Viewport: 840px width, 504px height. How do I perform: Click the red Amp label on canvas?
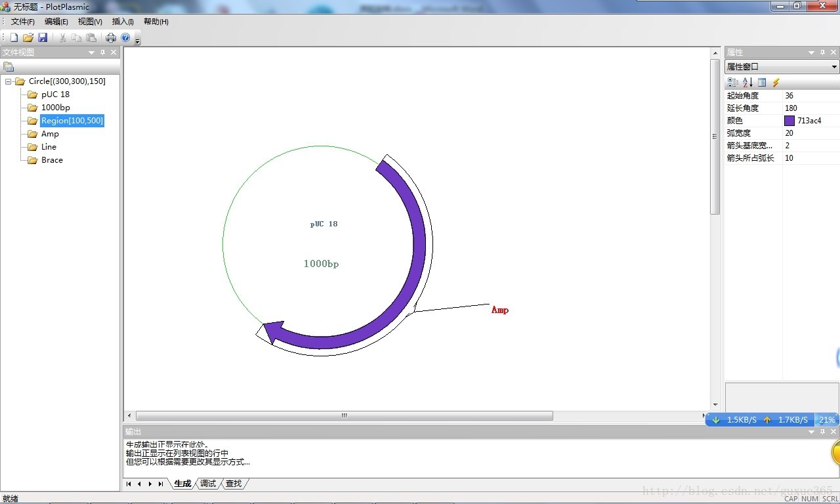click(500, 310)
